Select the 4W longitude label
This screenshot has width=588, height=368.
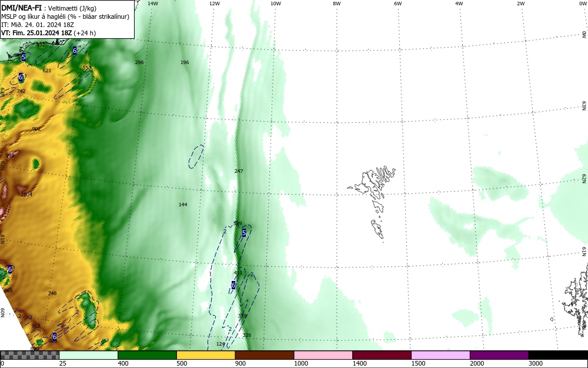459,4
